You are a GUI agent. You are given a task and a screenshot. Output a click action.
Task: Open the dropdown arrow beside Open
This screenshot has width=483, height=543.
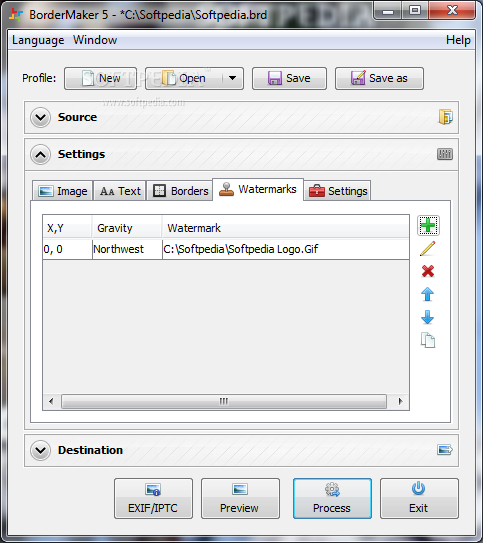[x=232, y=78]
